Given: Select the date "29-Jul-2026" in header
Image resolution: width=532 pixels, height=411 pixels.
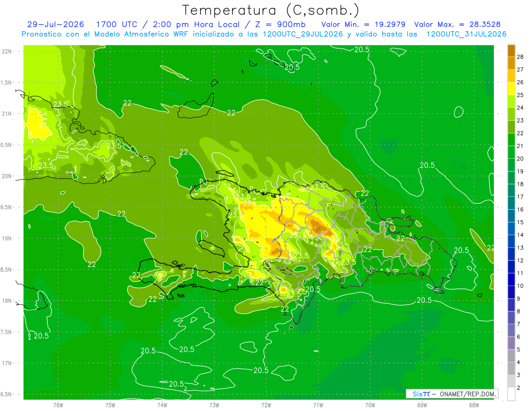Looking at the screenshot, I should pos(55,24).
